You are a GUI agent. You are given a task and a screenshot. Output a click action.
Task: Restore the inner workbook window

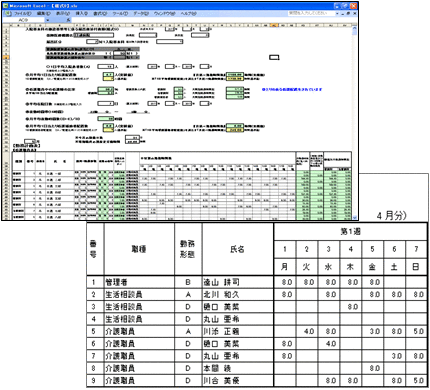[x=349, y=13]
